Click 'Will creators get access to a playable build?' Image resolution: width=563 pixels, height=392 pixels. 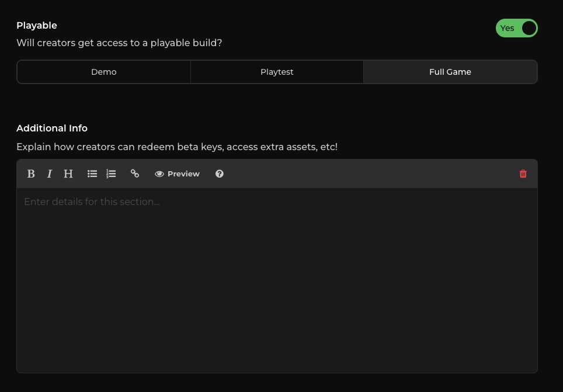pos(119,43)
